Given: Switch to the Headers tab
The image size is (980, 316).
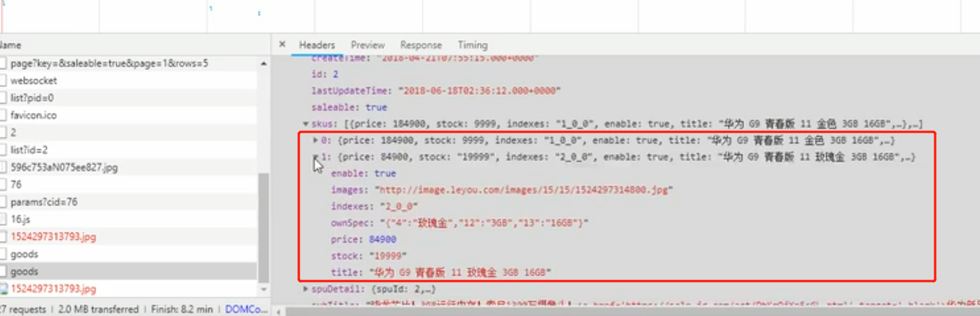Looking at the screenshot, I should pyautogui.click(x=317, y=45).
